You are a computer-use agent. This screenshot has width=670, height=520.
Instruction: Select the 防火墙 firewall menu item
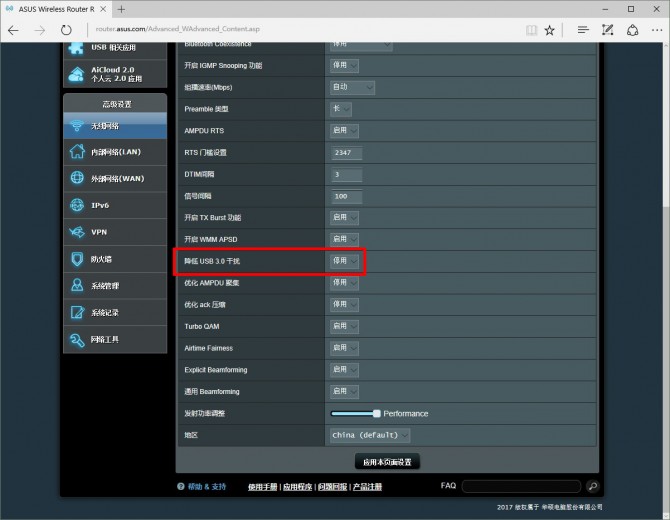pyautogui.click(x=115, y=259)
